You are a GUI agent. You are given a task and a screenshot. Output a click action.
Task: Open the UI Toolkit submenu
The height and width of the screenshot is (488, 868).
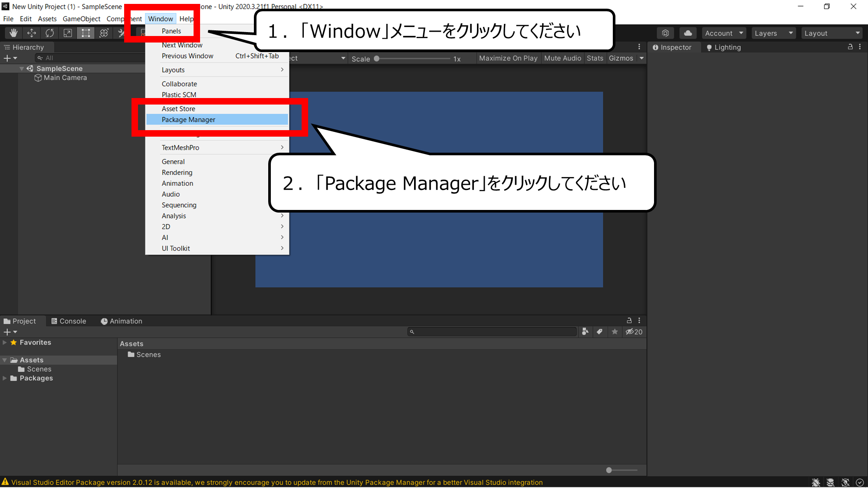click(217, 249)
